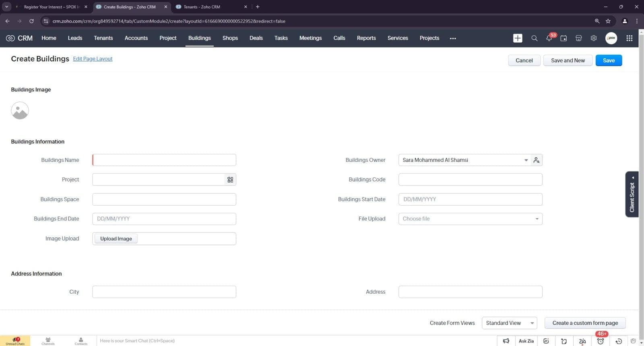Reload the page in the browser
This screenshot has height=346, width=644.
coord(31,21)
